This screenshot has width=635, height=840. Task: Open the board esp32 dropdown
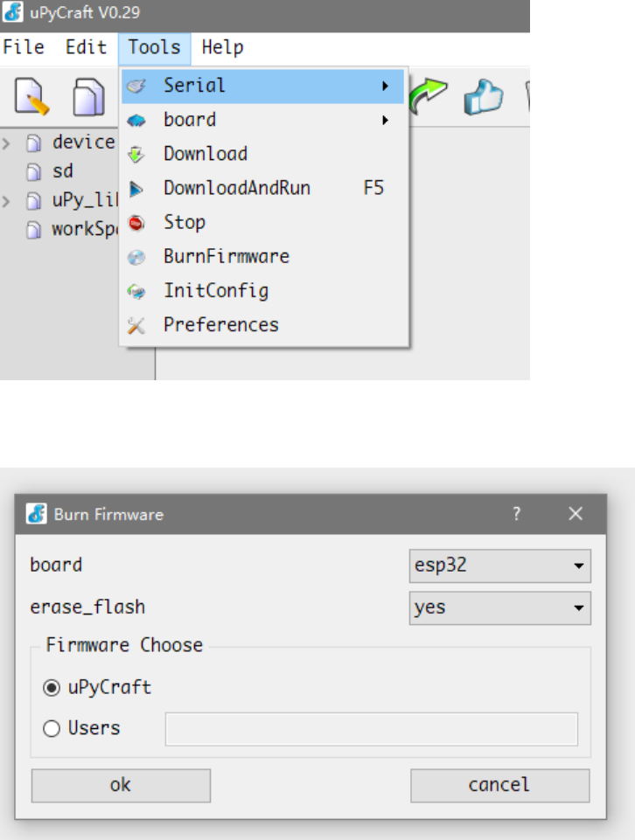[500, 566]
